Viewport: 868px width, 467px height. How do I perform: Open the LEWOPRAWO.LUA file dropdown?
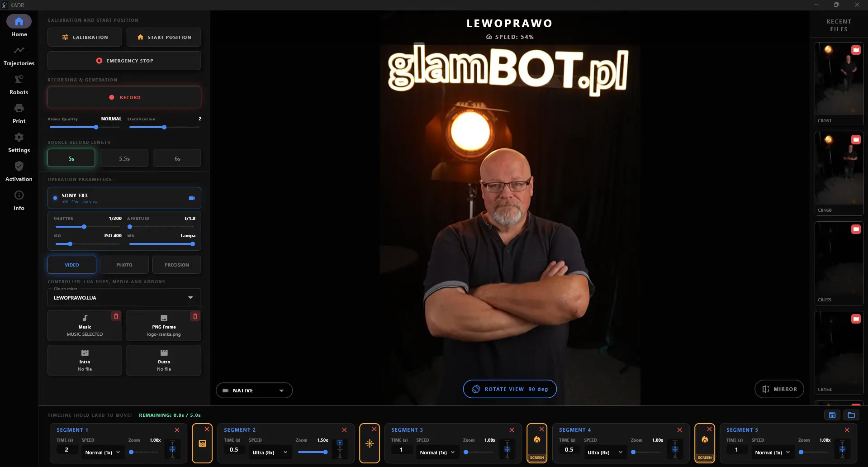point(124,298)
